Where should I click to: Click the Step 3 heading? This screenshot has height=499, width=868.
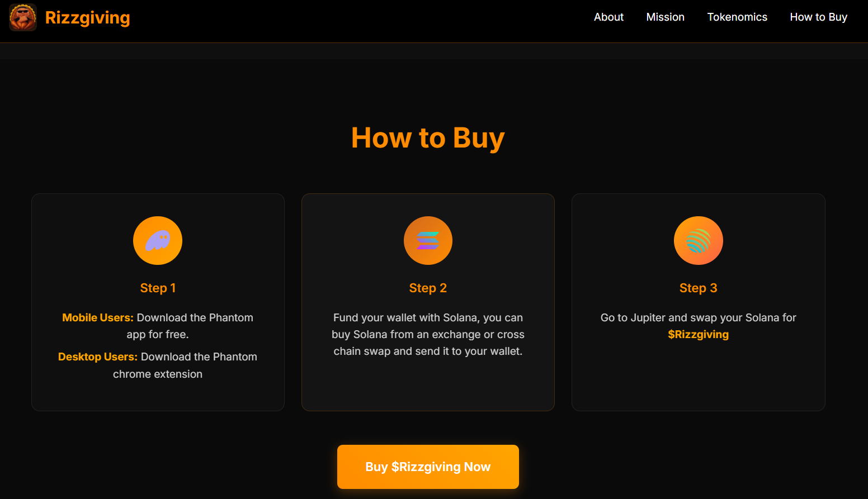click(x=698, y=288)
